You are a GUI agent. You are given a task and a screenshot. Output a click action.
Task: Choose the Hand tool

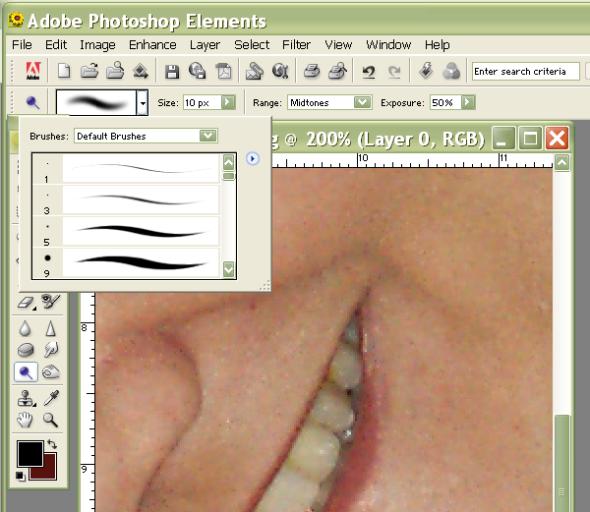click(25, 420)
